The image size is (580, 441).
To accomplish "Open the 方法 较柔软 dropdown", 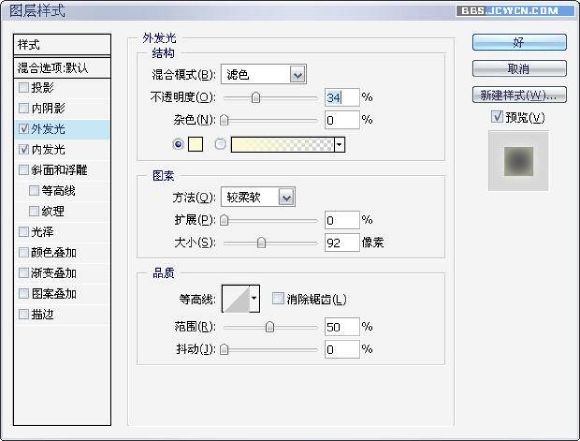I will [x=258, y=197].
